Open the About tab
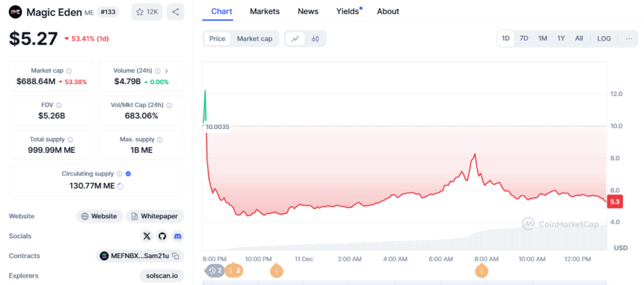Viewport: 644px width, 285px height. click(388, 11)
